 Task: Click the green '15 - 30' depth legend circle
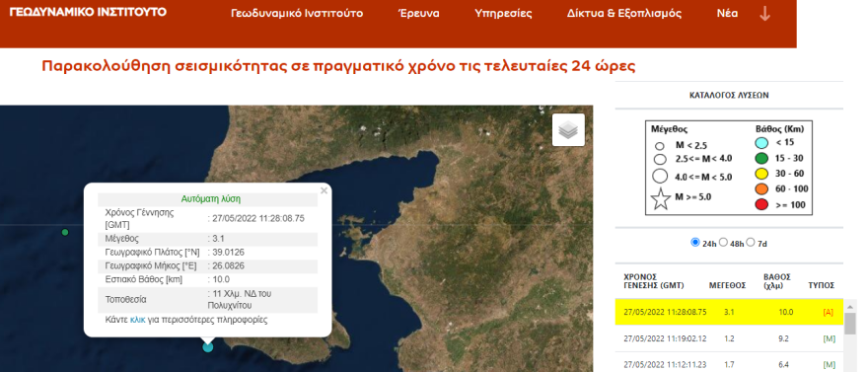762,159
